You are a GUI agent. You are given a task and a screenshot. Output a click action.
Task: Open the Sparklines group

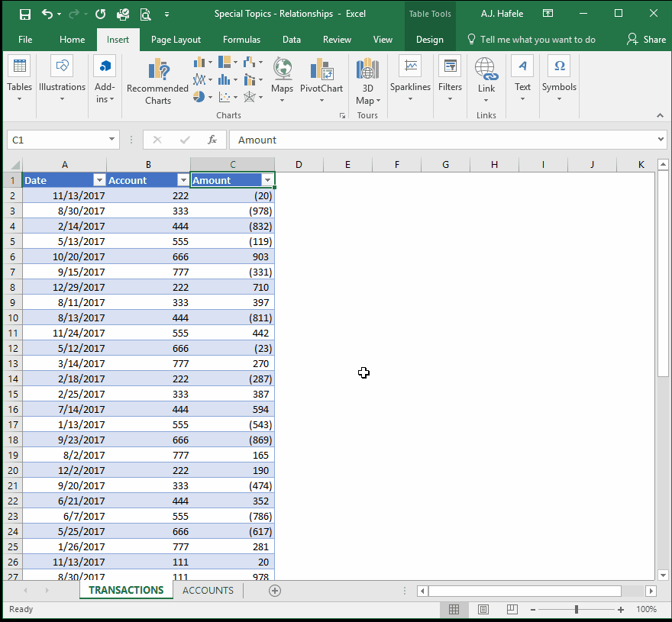410,79
